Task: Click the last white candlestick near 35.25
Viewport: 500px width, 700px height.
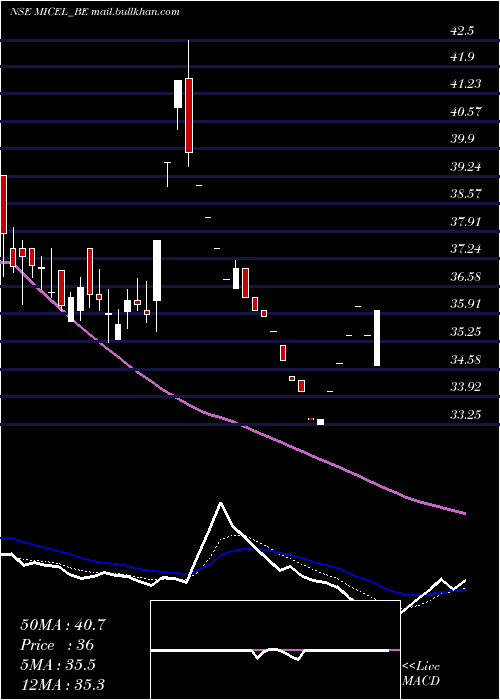Action: point(377,338)
